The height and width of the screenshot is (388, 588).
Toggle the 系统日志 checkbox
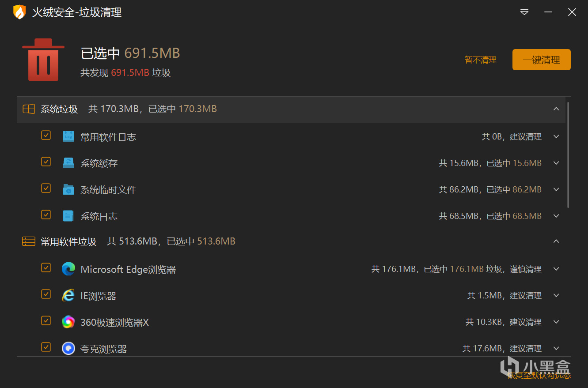[x=46, y=215]
